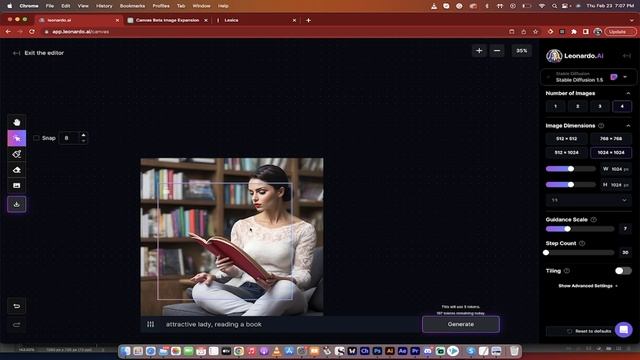Viewport: 640px width, 360px height.
Task: Reset settings to defaults
Action: coord(589,331)
